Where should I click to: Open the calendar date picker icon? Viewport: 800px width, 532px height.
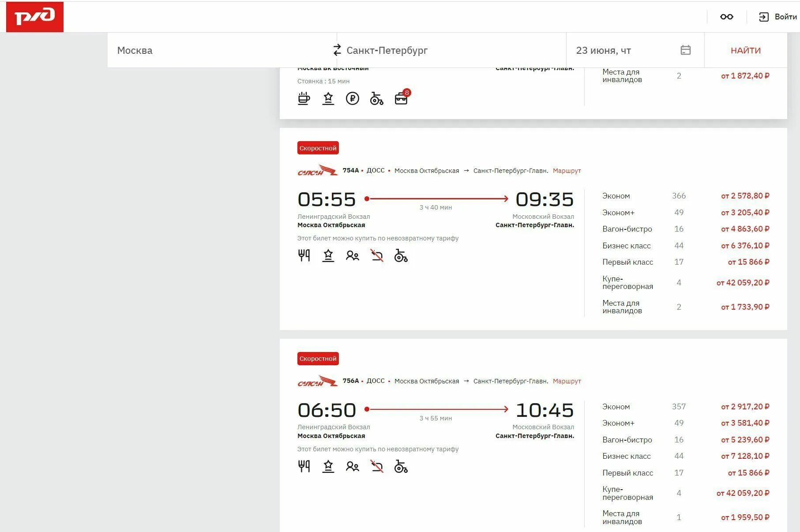(685, 50)
